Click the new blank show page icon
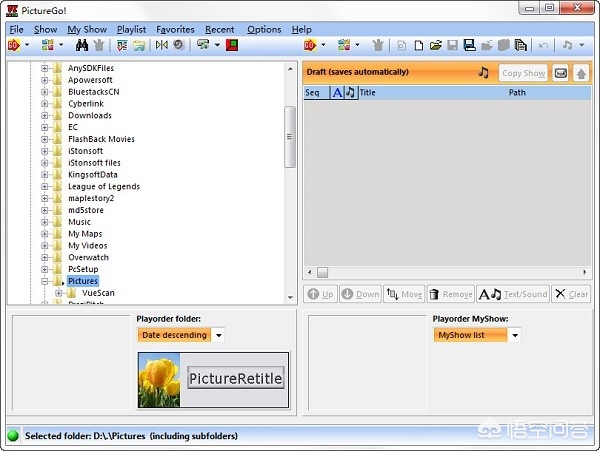Viewport: 600px width, 451px height. click(x=419, y=46)
